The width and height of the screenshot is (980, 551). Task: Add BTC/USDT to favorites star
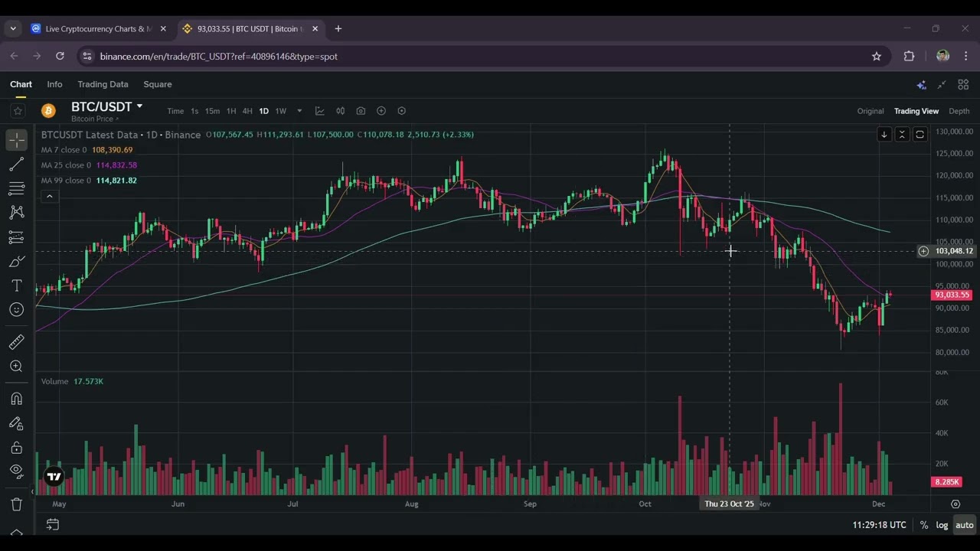[x=18, y=111]
